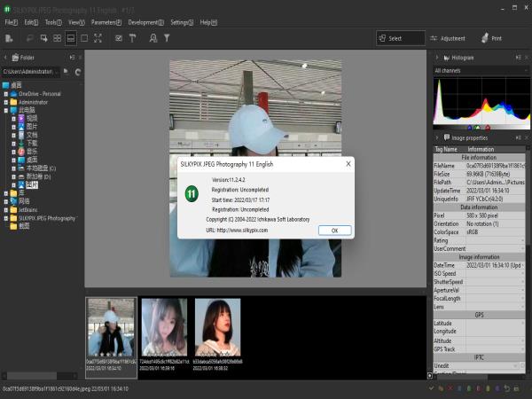Switch to Print section

[491, 38]
